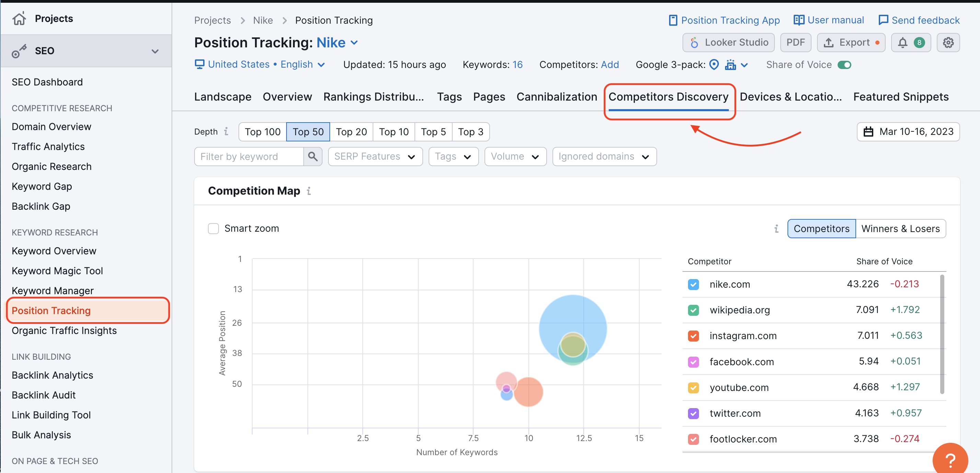Screen dimensions: 980x473
Task: Click the User manual book icon
Action: pyautogui.click(x=798, y=20)
